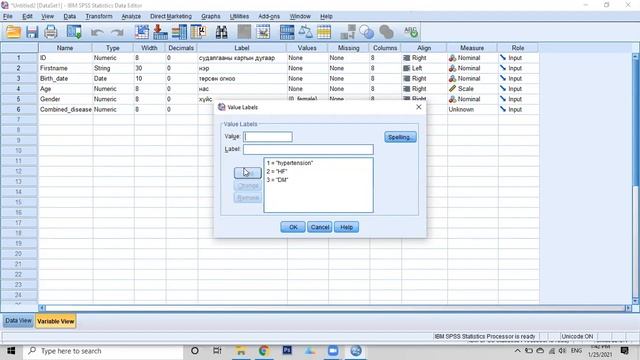Save the dataset with the floppy icon
Image resolution: width=640 pixels, height=360 pixels.
click(x=32, y=32)
